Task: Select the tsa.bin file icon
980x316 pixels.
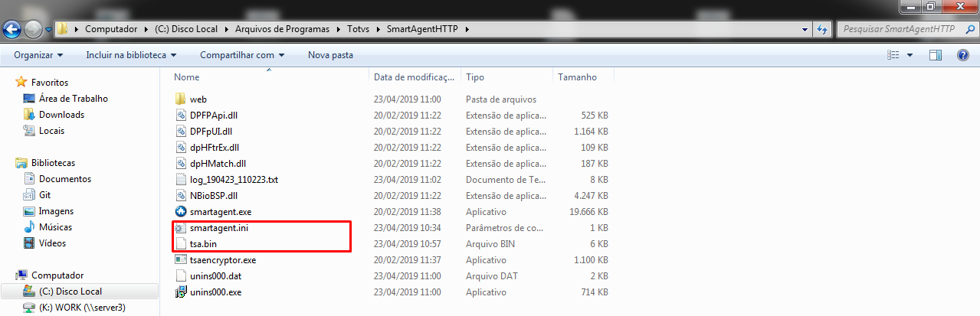Action: click(x=181, y=244)
